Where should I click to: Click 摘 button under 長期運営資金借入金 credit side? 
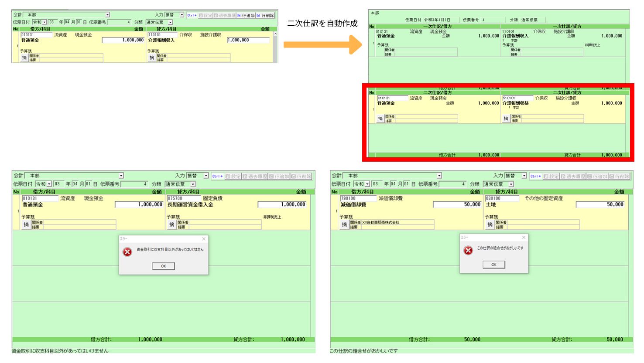click(x=171, y=224)
